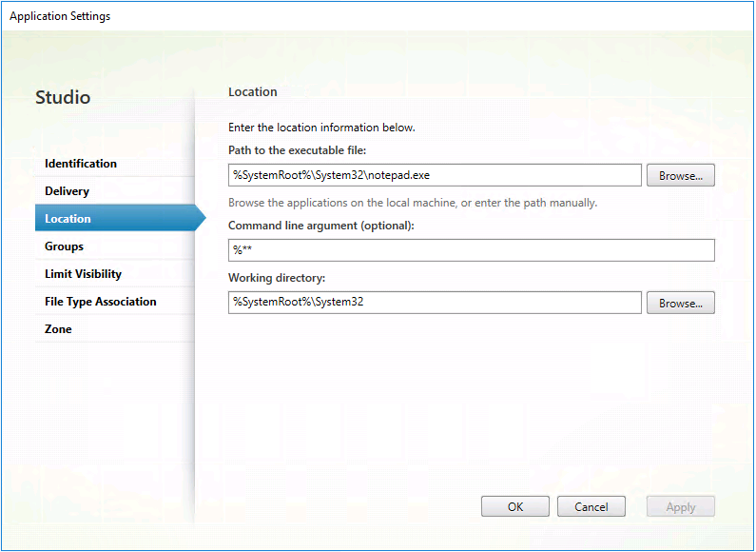
Task: Select the highlighted Location tab
Action: coord(68,219)
